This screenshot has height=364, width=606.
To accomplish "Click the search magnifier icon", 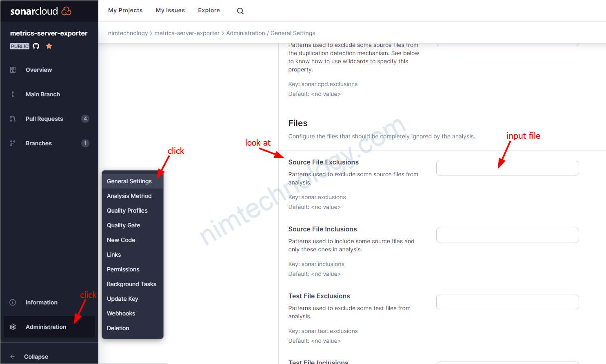I will tap(240, 11).
